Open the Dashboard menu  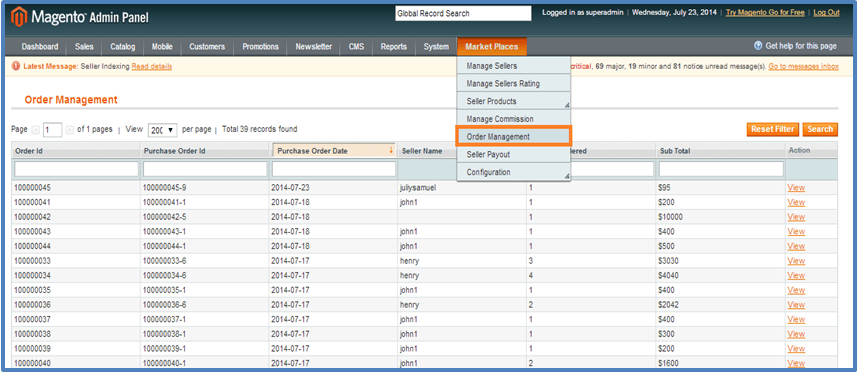point(40,47)
